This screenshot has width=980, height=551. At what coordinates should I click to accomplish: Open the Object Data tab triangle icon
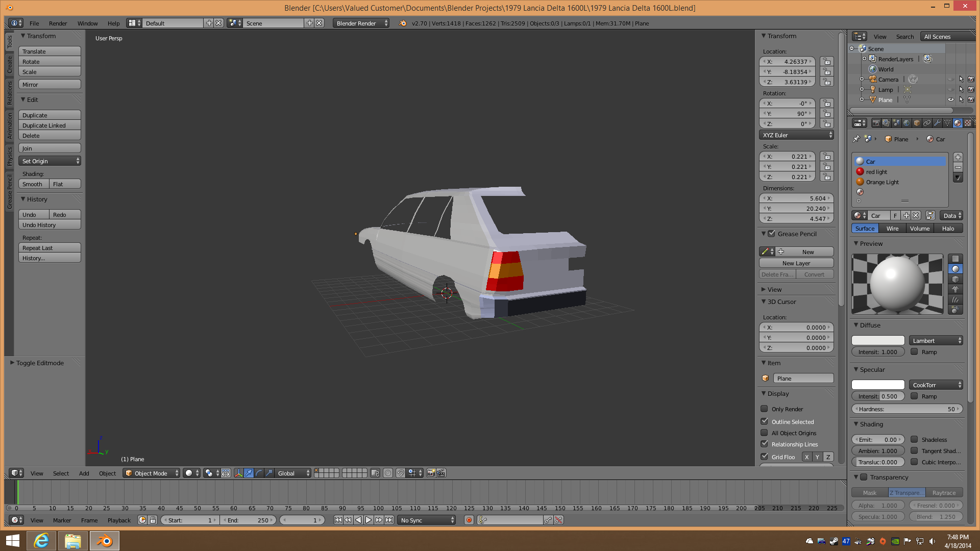coord(947,123)
